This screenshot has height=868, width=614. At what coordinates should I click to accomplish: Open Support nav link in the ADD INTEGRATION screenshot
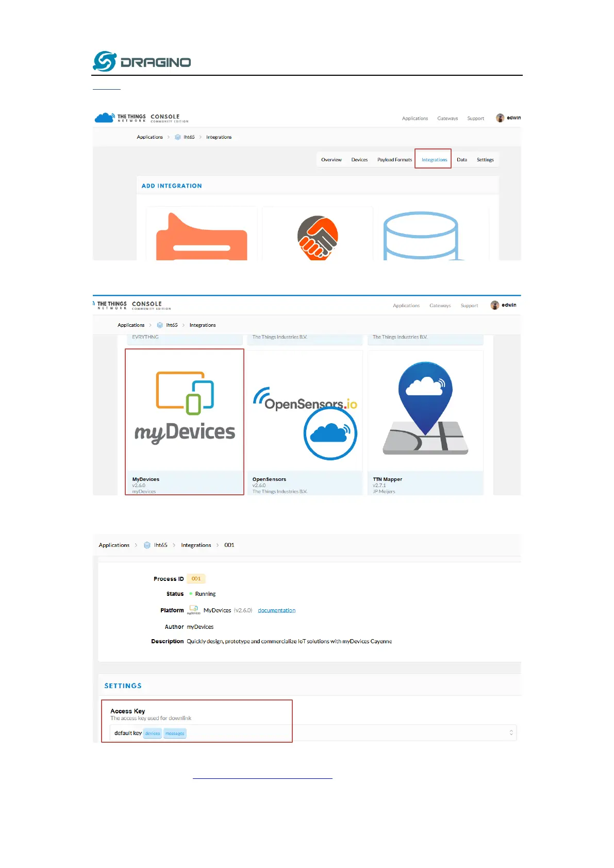tap(476, 119)
